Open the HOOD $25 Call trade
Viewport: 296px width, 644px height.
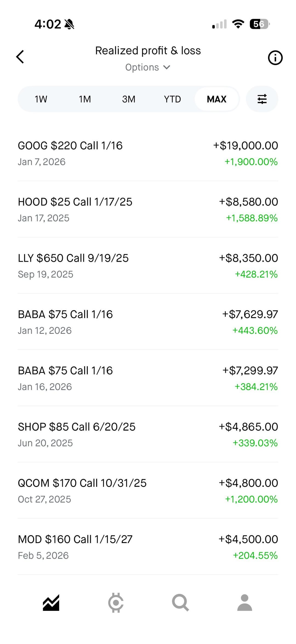[x=148, y=210]
